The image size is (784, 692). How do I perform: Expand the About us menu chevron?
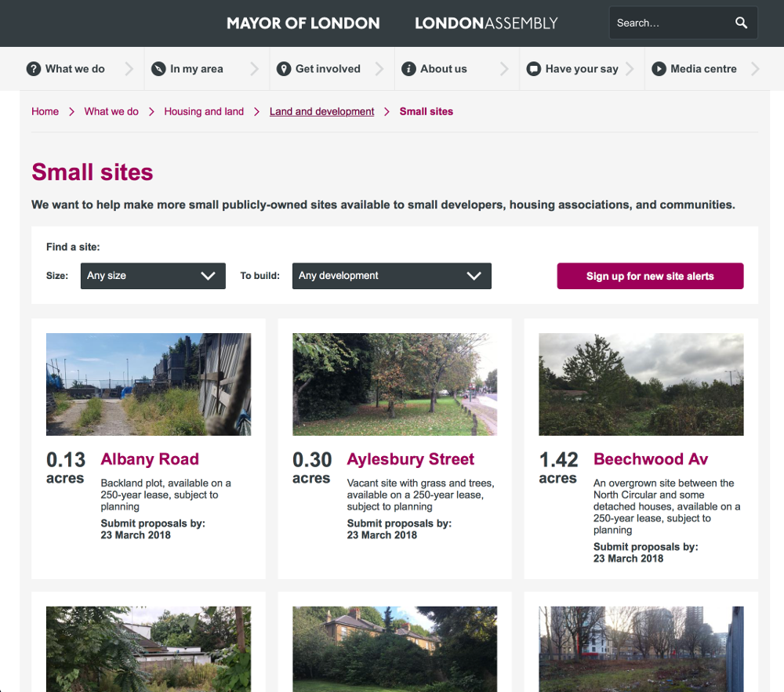coord(504,69)
